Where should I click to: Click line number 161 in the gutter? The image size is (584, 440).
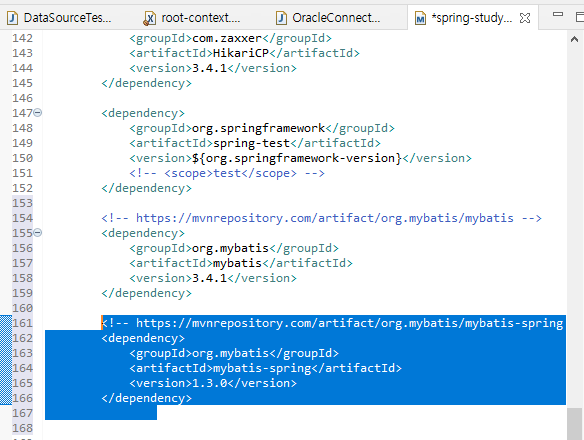[22, 323]
